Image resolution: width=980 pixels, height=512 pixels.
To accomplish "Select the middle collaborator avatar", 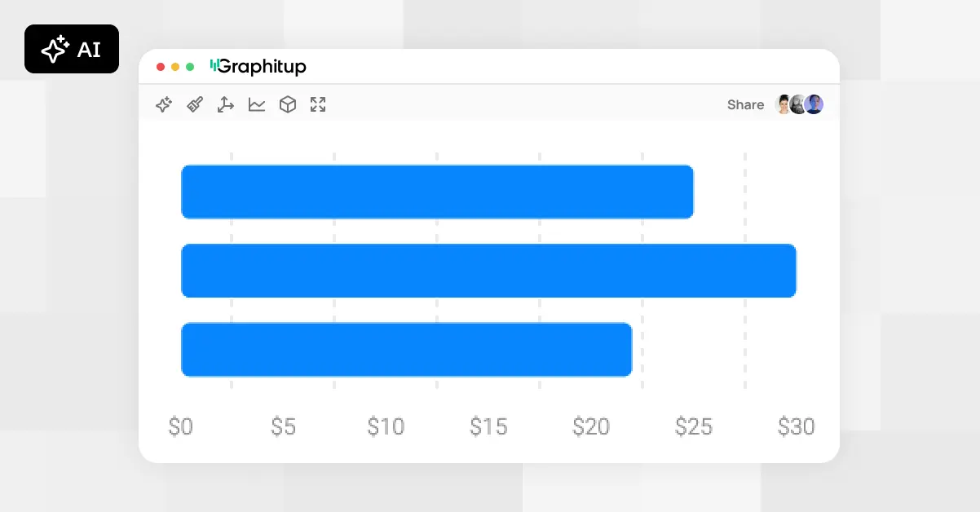I will coord(798,104).
